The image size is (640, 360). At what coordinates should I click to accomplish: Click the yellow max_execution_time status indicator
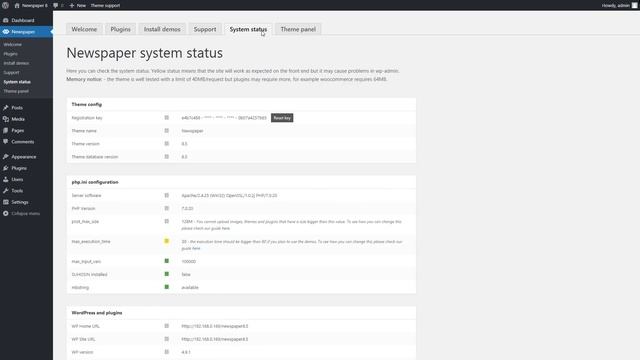coord(167,241)
